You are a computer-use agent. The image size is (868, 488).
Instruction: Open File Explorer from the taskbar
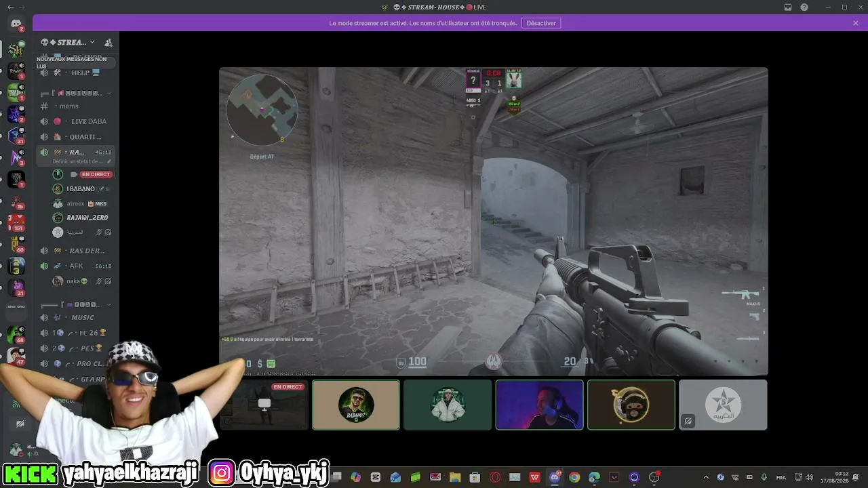tap(455, 477)
